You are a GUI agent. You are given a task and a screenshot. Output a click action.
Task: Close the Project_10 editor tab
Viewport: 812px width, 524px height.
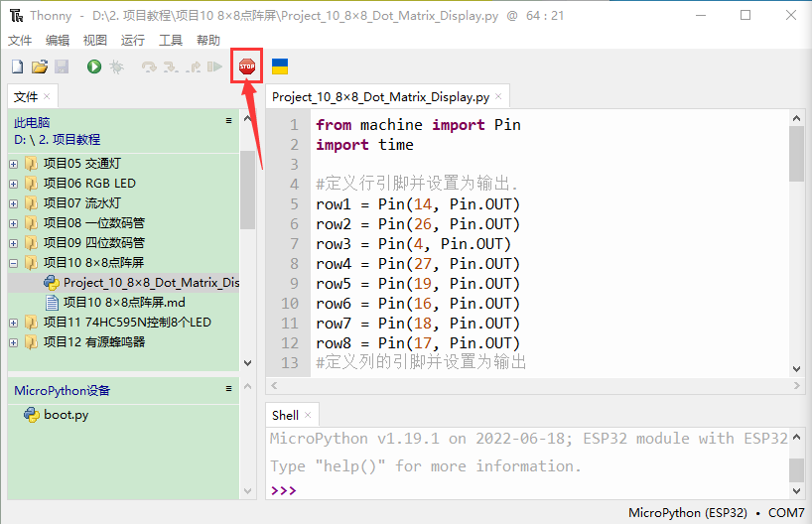click(498, 97)
